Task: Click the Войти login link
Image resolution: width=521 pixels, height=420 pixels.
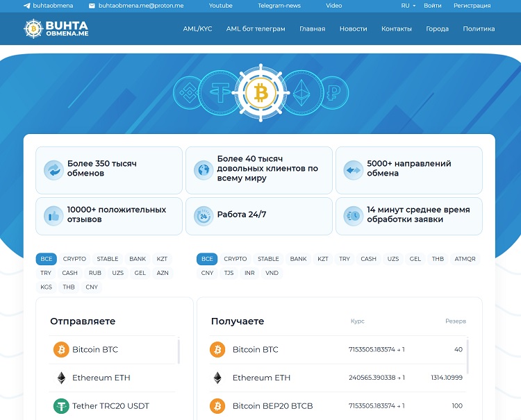Action: tap(432, 6)
